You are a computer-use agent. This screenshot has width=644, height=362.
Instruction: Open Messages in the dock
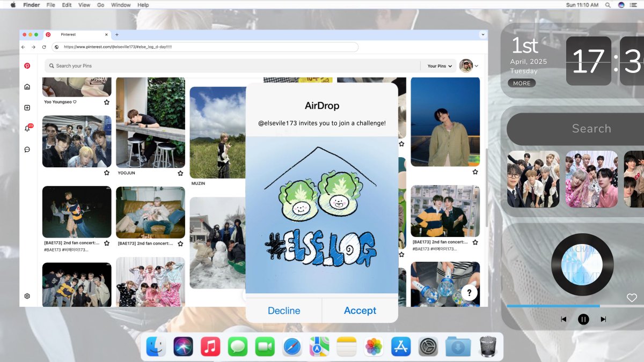(x=238, y=346)
